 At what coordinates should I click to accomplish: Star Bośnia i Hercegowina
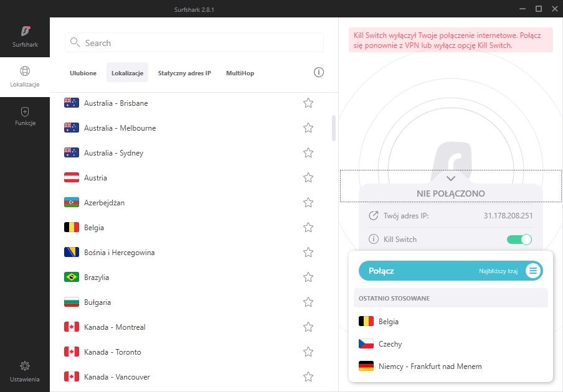[x=308, y=253]
